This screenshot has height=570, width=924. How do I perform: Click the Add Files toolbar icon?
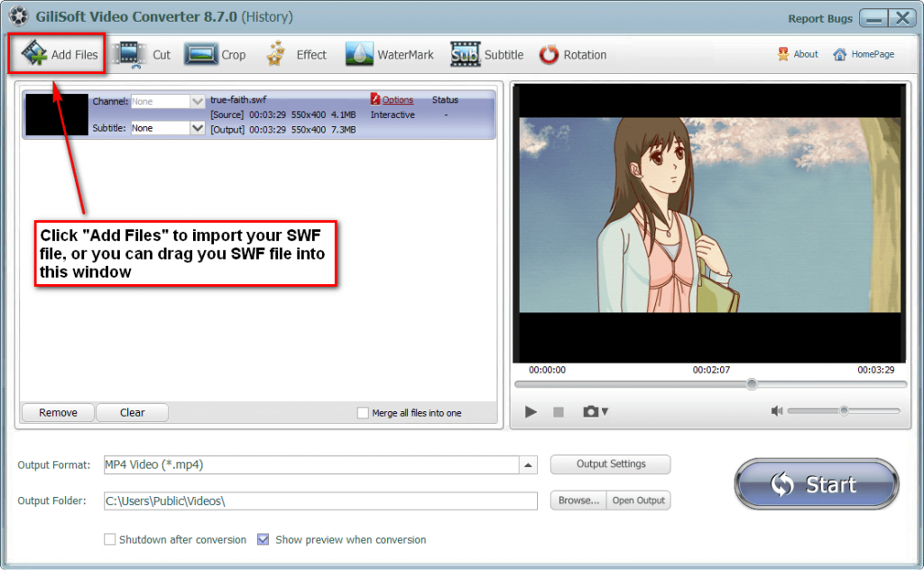click(x=35, y=53)
